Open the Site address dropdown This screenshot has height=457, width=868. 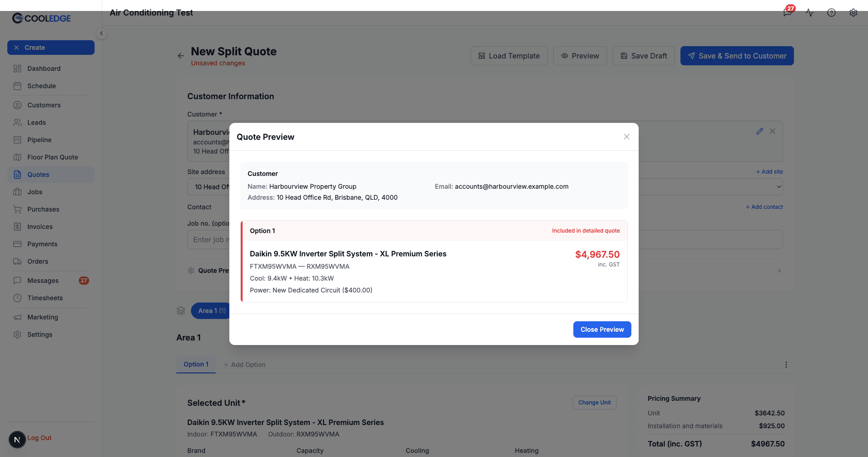[x=485, y=186]
